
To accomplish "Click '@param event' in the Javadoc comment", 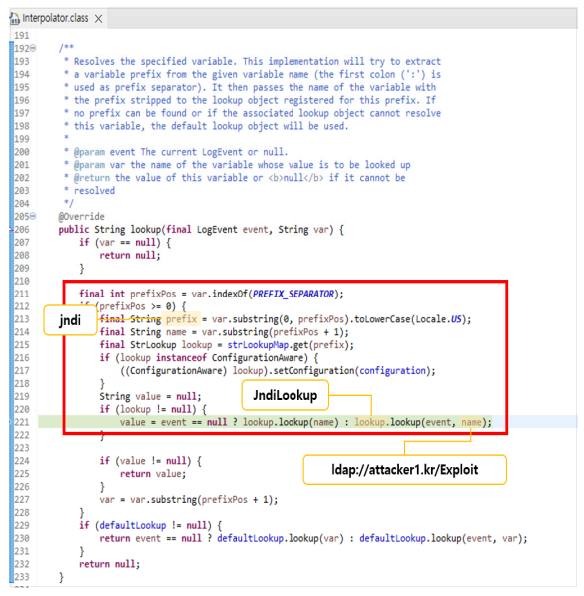I will [105, 152].
